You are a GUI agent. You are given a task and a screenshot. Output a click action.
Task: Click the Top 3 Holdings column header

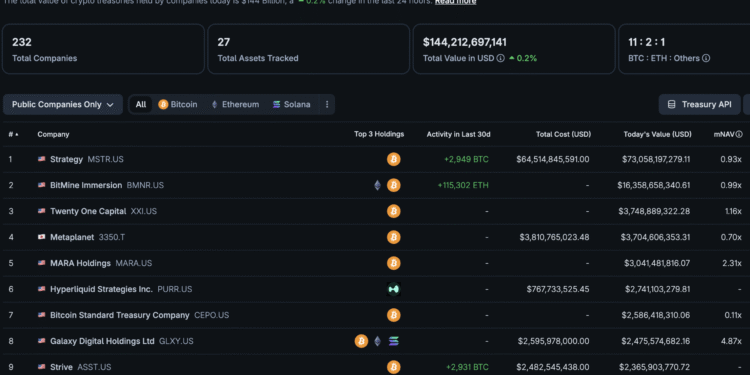(379, 134)
